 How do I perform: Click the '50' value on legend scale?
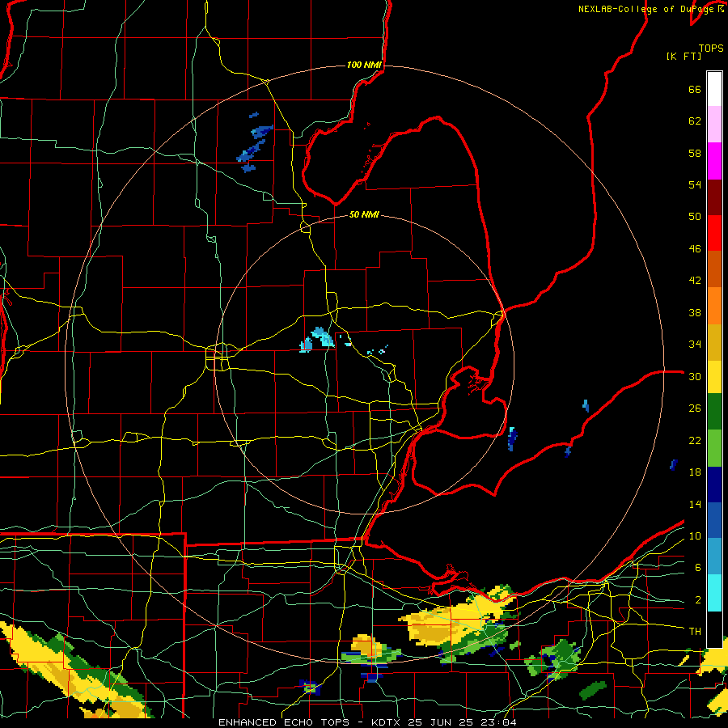click(x=695, y=217)
